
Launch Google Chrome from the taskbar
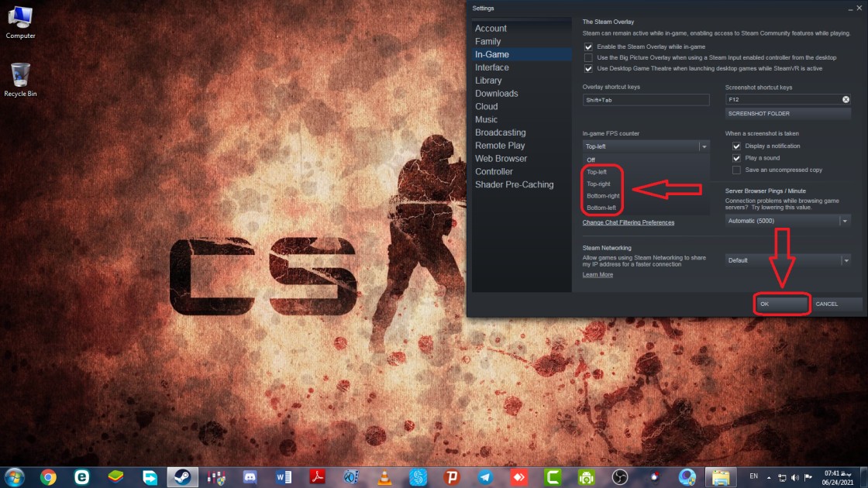48,477
